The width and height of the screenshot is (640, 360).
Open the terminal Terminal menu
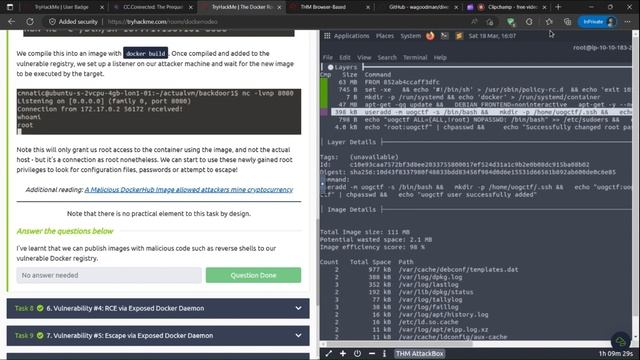415,58
